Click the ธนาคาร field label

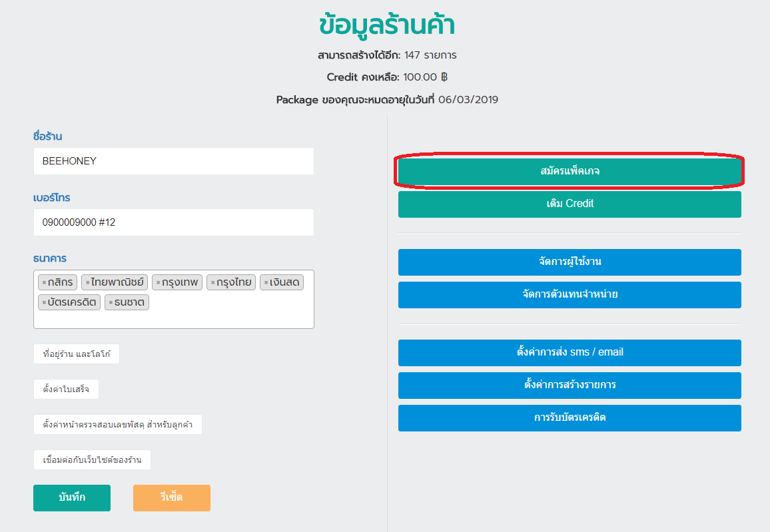click(49, 258)
